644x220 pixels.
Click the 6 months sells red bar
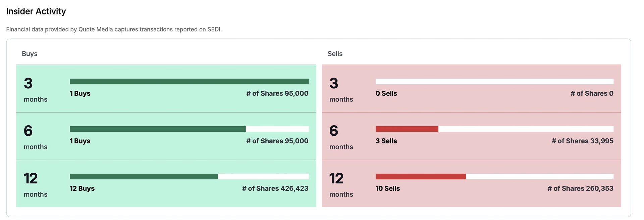pos(407,129)
